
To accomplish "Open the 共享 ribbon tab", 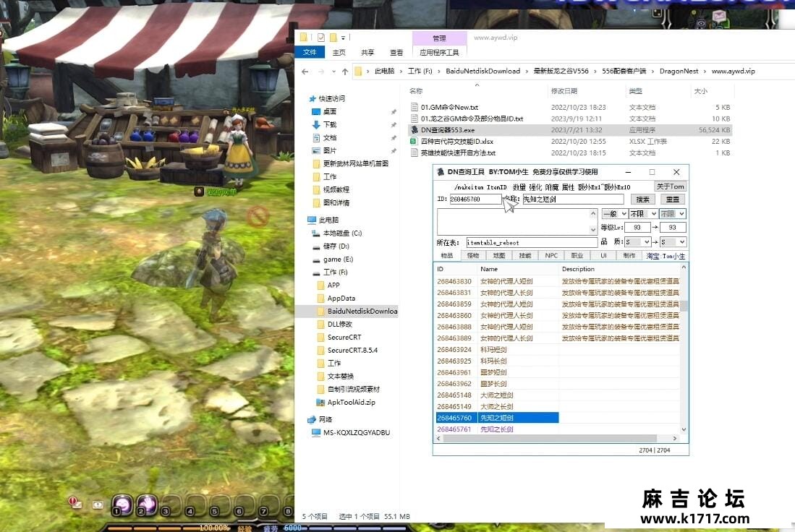I will click(367, 52).
